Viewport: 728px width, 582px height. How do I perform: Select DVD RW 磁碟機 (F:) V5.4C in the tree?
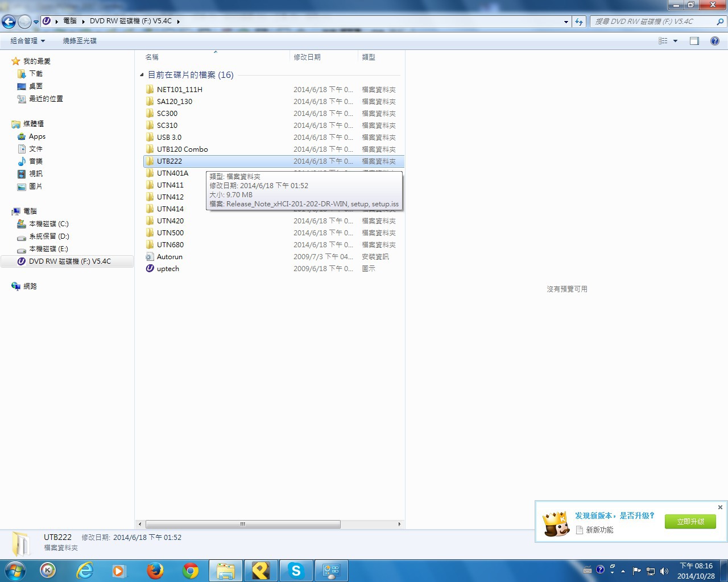pyautogui.click(x=67, y=261)
